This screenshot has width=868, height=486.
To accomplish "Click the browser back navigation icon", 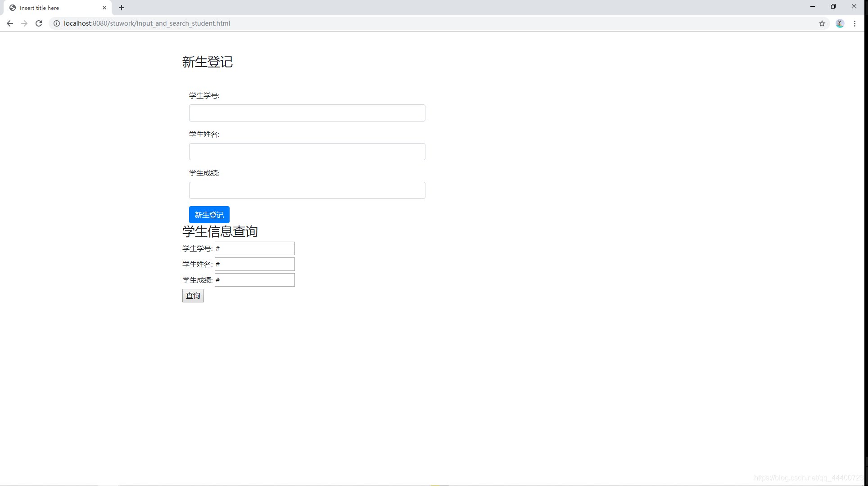I will tap(9, 22).
